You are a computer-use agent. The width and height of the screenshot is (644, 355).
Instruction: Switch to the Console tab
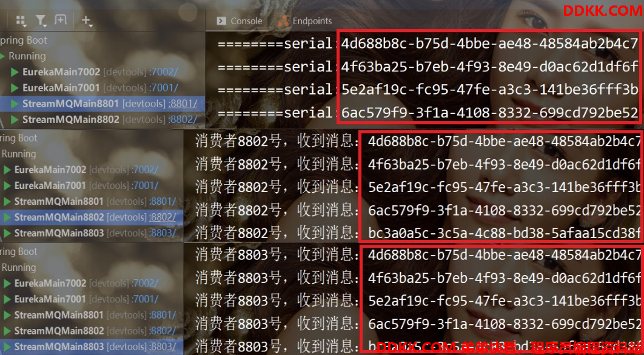point(240,21)
